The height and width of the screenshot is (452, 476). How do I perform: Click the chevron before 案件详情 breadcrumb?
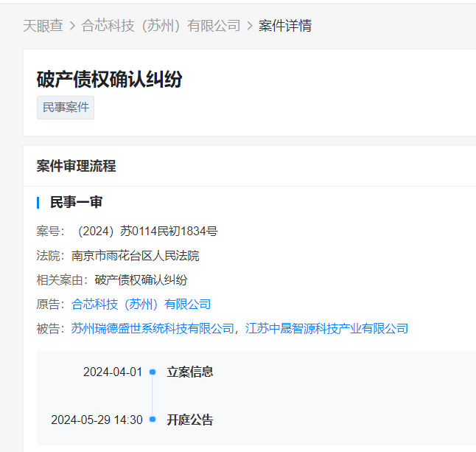tap(250, 26)
